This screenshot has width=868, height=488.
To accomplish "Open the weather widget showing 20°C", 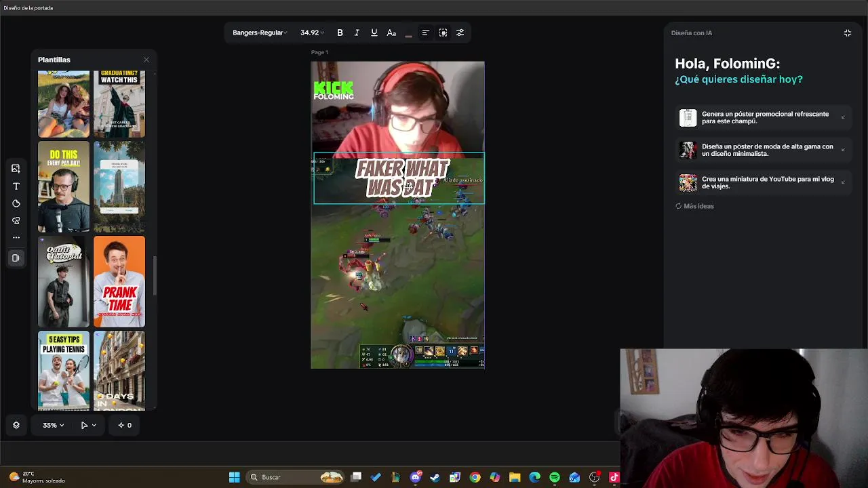I will (x=37, y=477).
